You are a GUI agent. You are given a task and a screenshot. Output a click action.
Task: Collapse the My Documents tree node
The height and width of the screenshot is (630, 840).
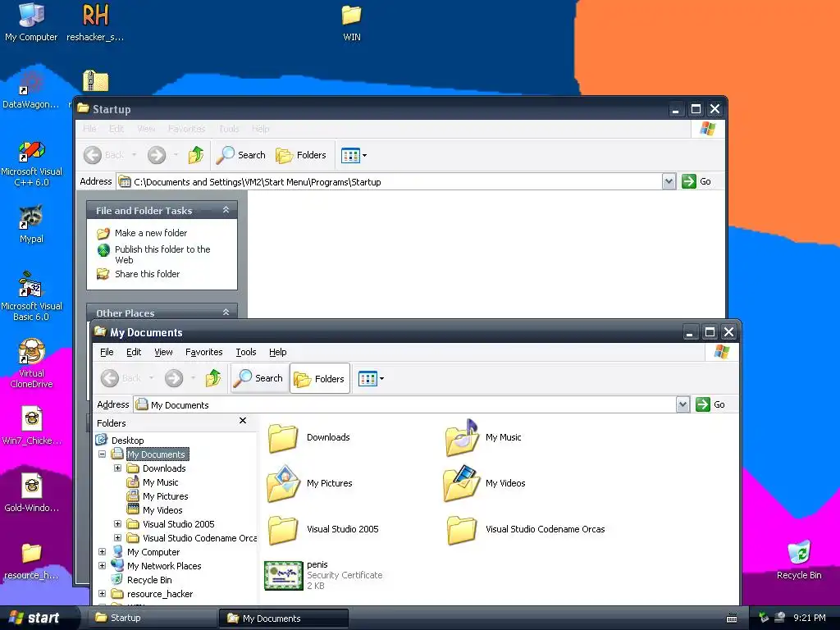[102, 454]
